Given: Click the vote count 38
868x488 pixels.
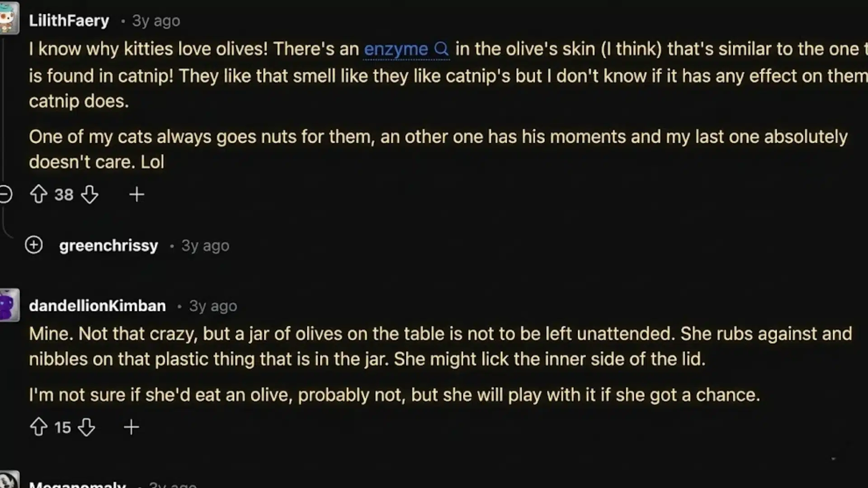Looking at the screenshot, I should click(x=65, y=194).
